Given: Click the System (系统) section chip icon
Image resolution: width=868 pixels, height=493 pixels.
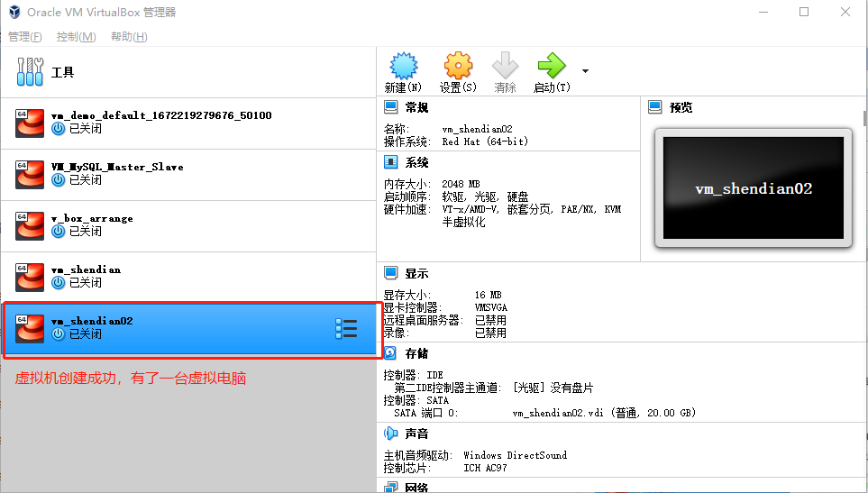Looking at the screenshot, I should point(391,162).
